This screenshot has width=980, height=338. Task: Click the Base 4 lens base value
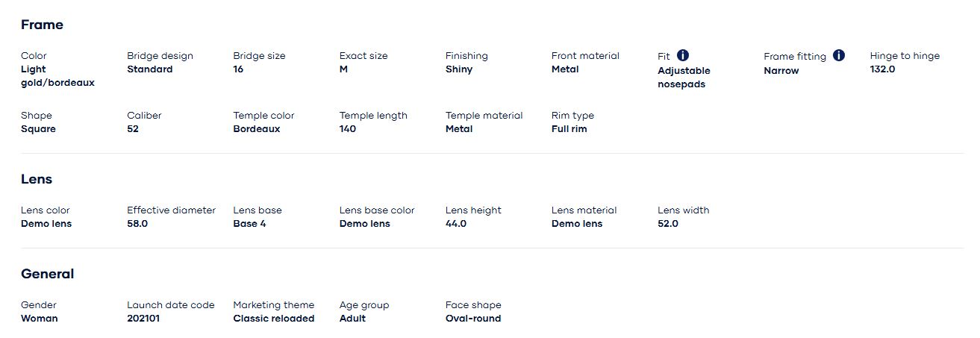pos(249,224)
